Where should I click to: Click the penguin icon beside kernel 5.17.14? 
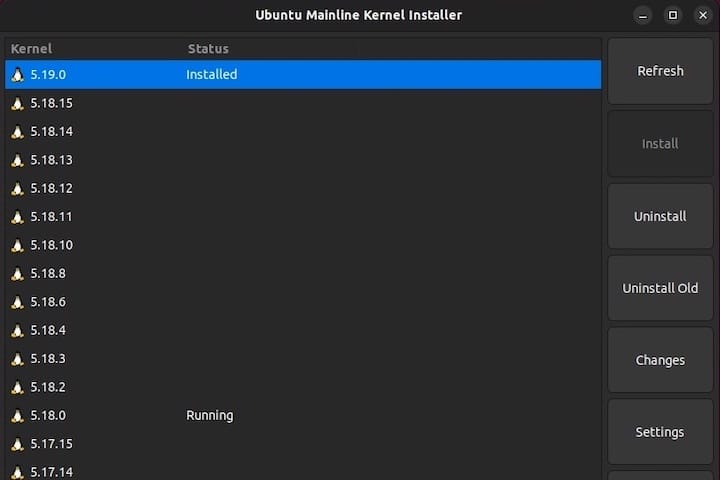[17, 473]
